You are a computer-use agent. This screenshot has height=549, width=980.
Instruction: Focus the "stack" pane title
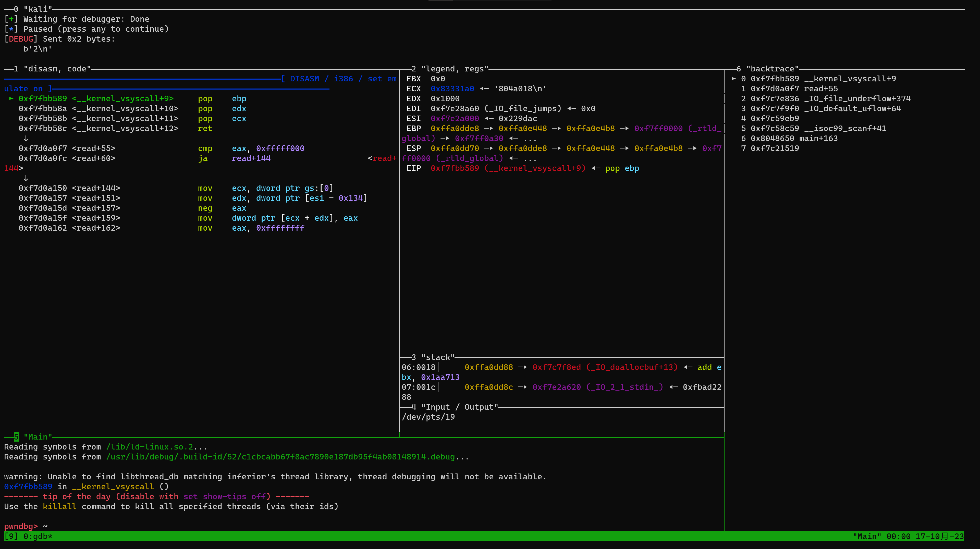coord(437,357)
